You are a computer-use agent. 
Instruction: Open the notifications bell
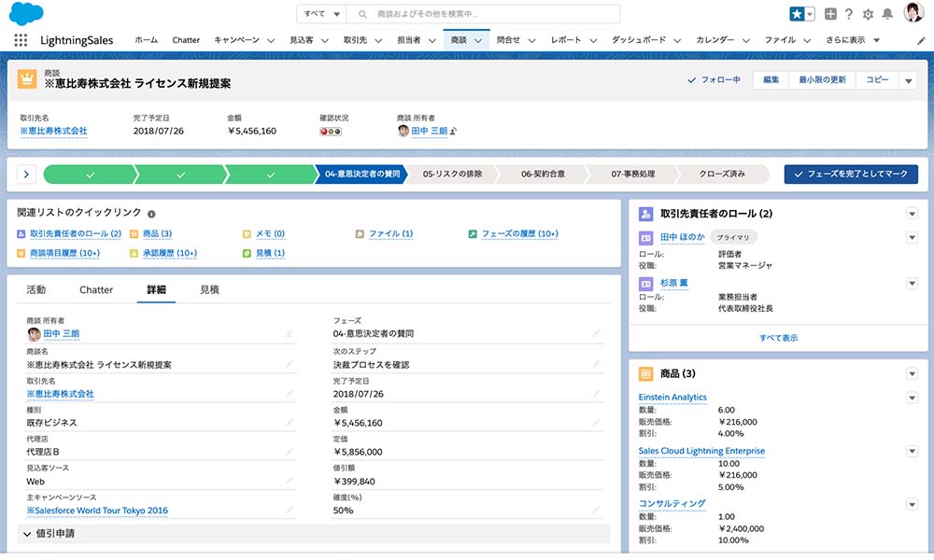(887, 14)
